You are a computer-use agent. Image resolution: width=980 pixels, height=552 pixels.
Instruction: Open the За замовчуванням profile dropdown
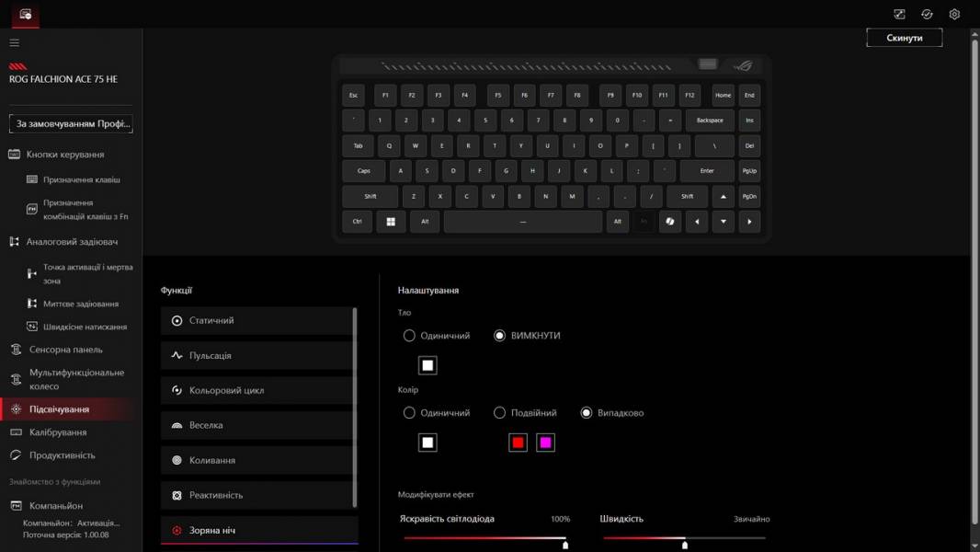coord(71,123)
